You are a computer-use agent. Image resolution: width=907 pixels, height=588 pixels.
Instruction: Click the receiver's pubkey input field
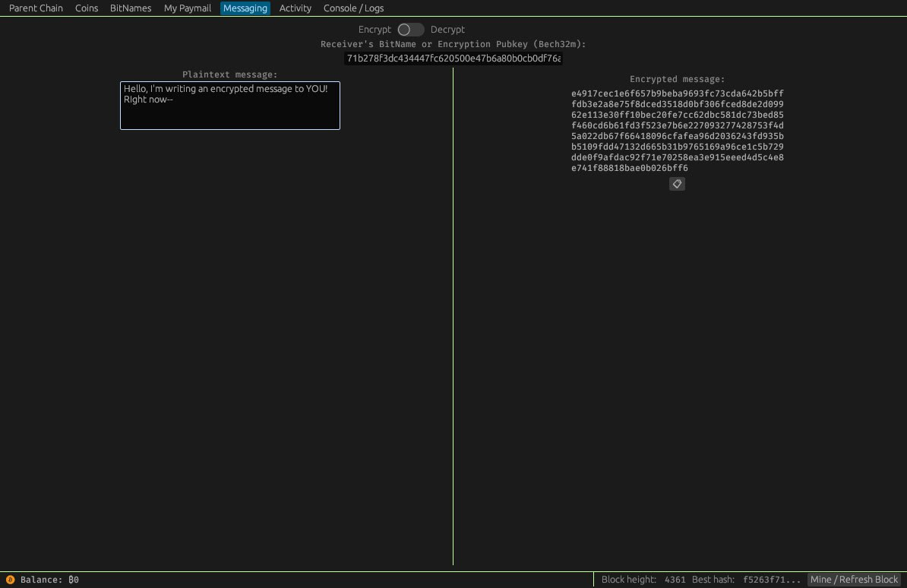pos(453,58)
